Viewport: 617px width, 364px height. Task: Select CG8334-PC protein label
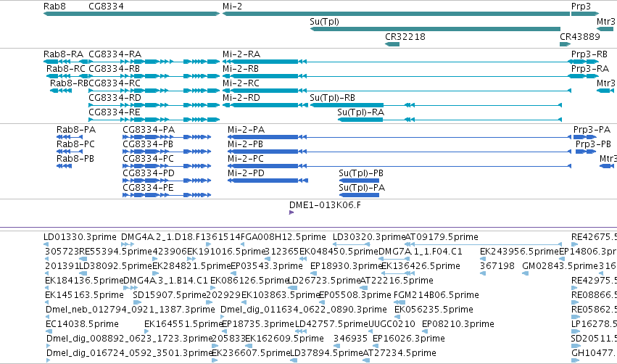(149, 159)
